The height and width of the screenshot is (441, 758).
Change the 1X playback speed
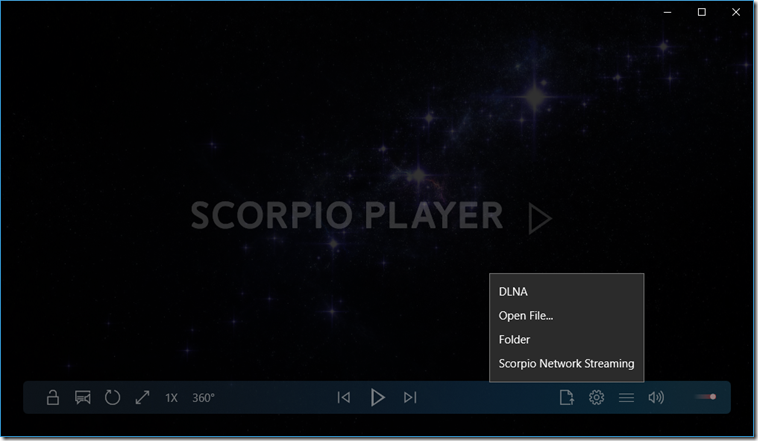point(171,398)
